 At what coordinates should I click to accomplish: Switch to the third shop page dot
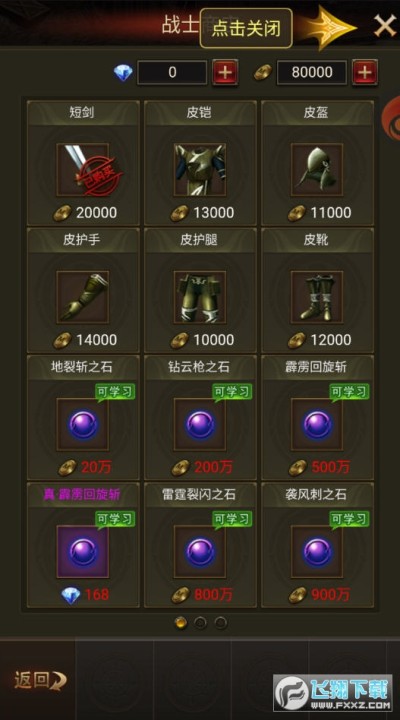221,623
